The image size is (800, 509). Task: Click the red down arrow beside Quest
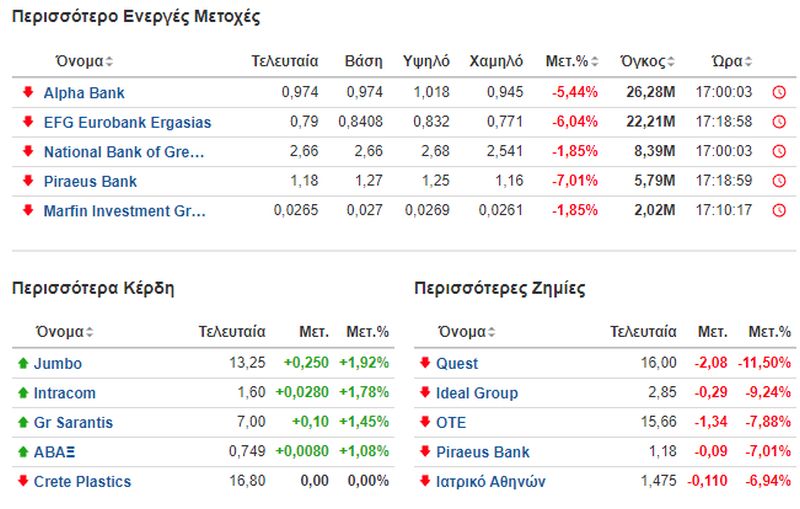(x=425, y=363)
